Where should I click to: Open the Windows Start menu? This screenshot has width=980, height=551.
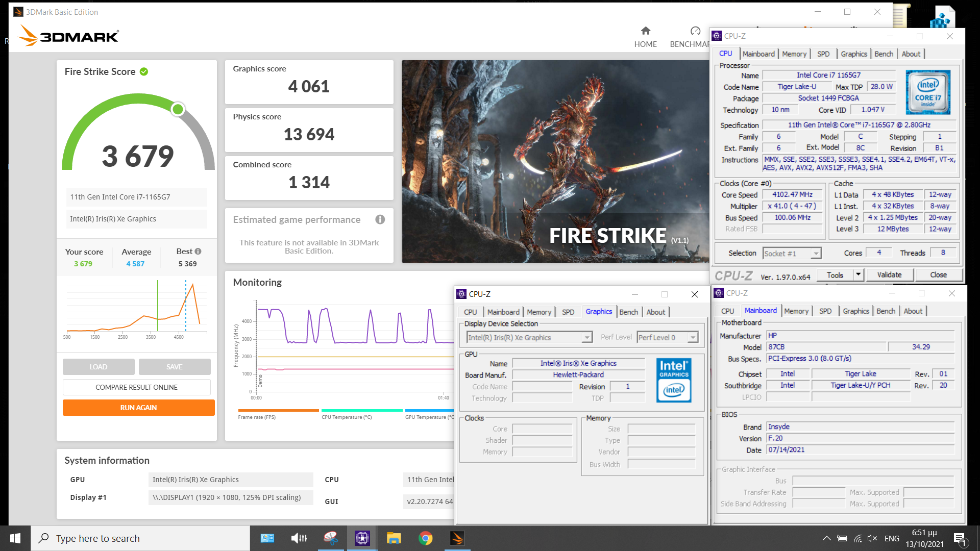pyautogui.click(x=15, y=538)
